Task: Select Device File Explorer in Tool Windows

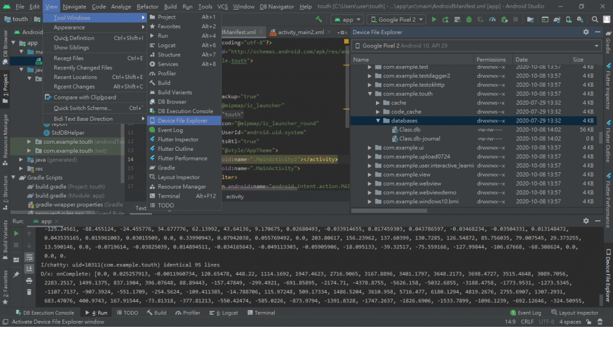Action: pos(184,120)
